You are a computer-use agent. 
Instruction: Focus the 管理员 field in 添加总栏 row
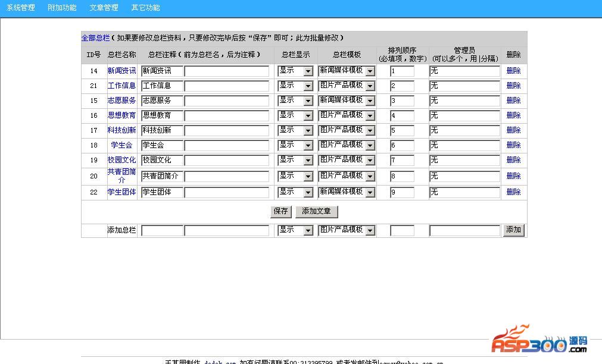pyautogui.click(x=464, y=231)
